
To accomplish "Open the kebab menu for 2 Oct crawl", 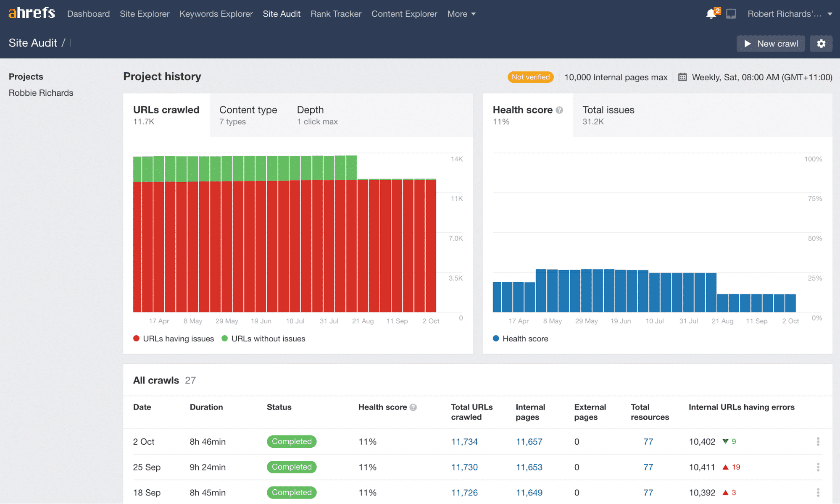I will click(818, 441).
